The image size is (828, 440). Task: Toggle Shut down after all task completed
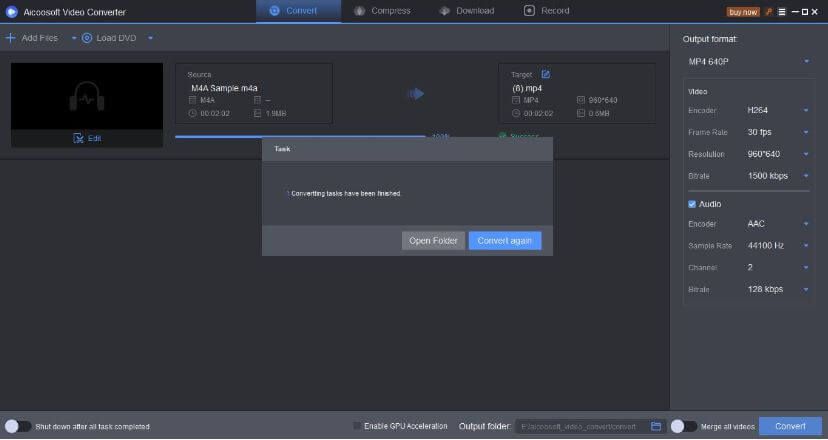click(x=18, y=426)
